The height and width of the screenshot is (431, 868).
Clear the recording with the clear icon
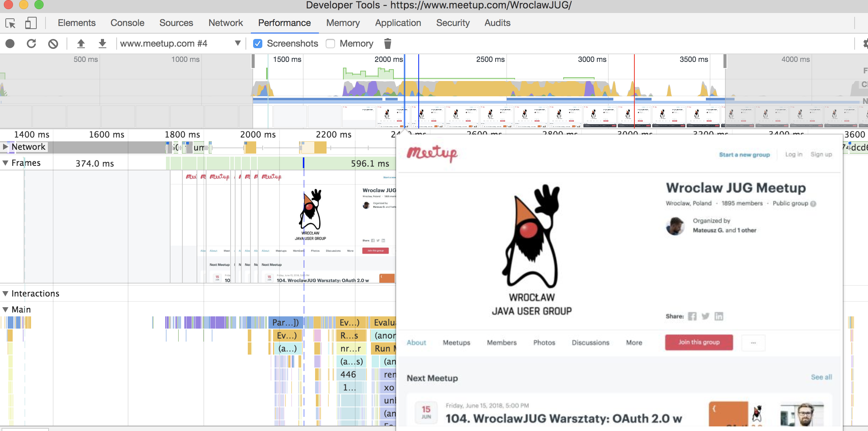coord(53,44)
